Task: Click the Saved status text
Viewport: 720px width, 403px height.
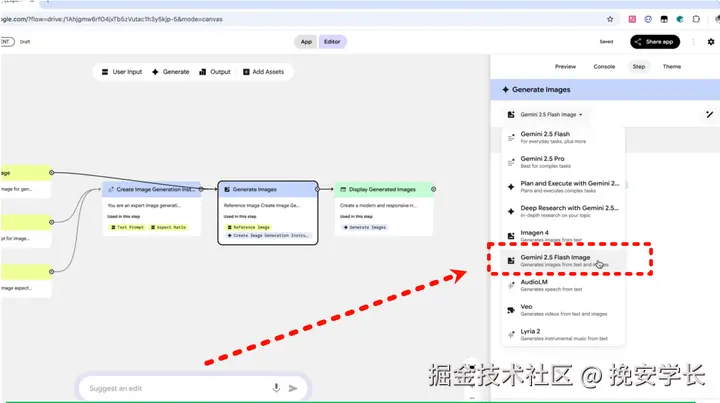Action: (x=606, y=42)
